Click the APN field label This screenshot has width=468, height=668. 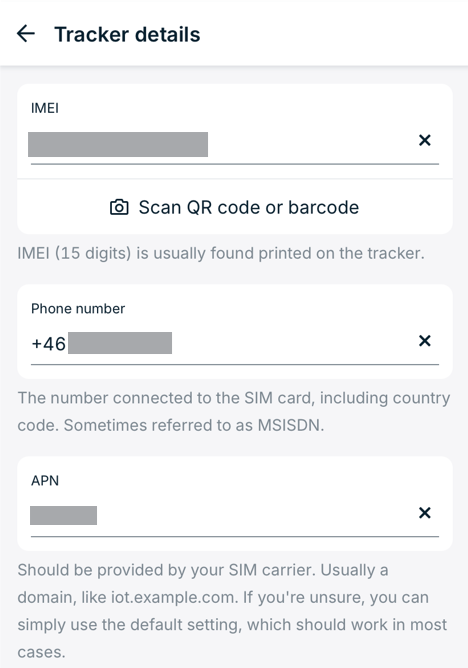pyautogui.click(x=45, y=481)
